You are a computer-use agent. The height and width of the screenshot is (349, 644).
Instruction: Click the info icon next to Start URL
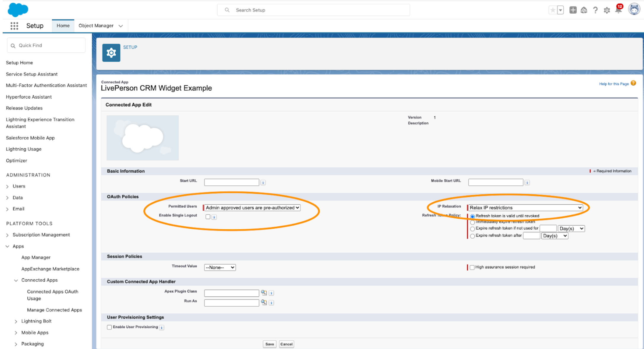(x=263, y=182)
